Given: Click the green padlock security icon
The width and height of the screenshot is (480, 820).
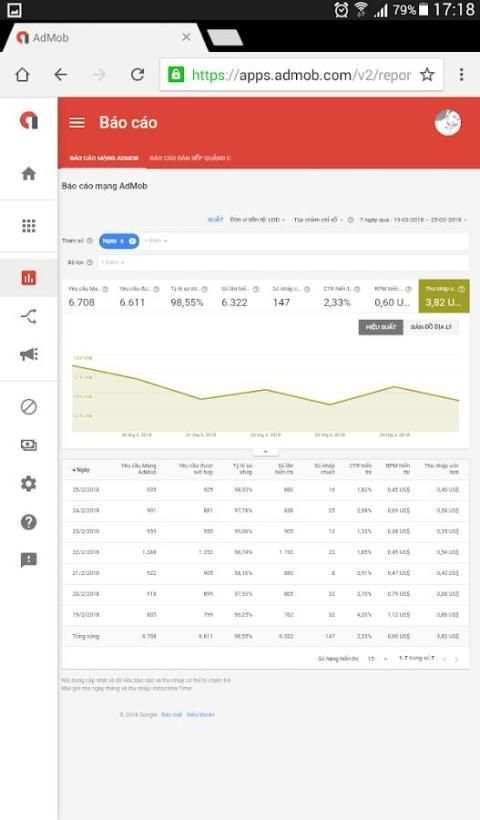Looking at the screenshot, I should click(x=176, y=75).
